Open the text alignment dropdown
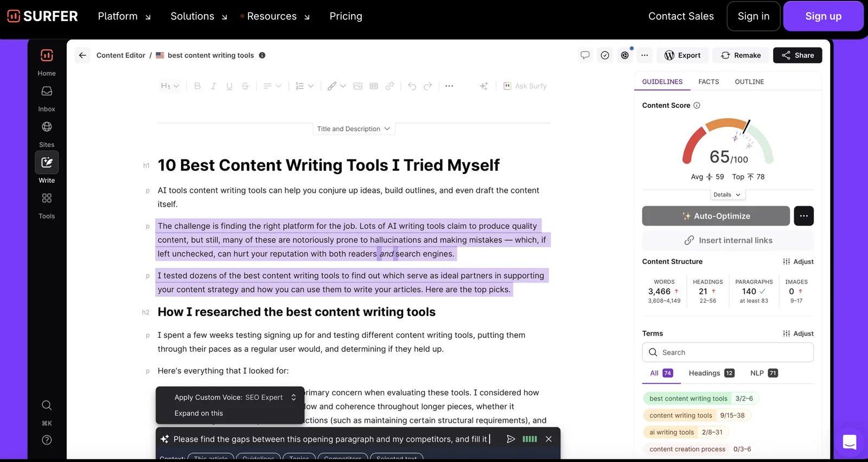Screen dimensions: 868x462 (272, 86)
